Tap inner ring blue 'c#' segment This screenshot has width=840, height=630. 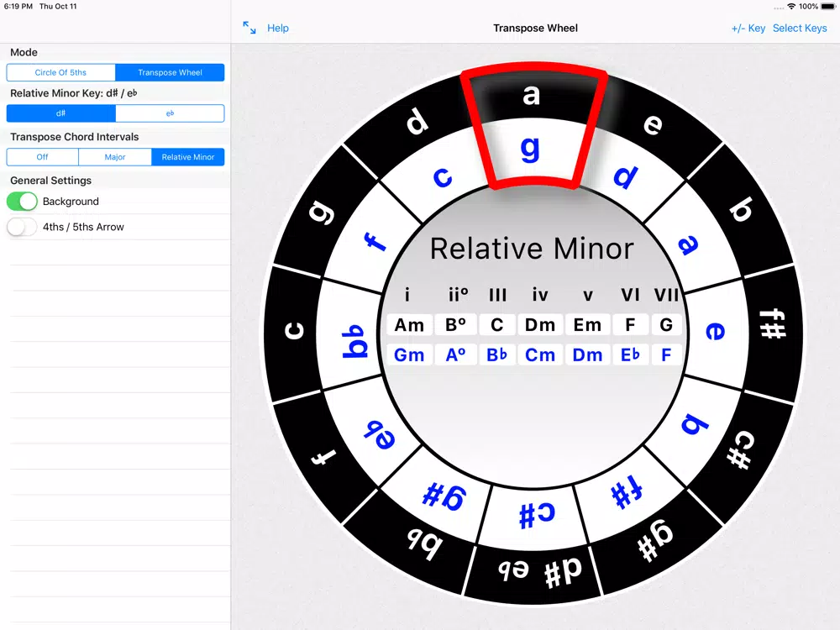click(537, 514)
